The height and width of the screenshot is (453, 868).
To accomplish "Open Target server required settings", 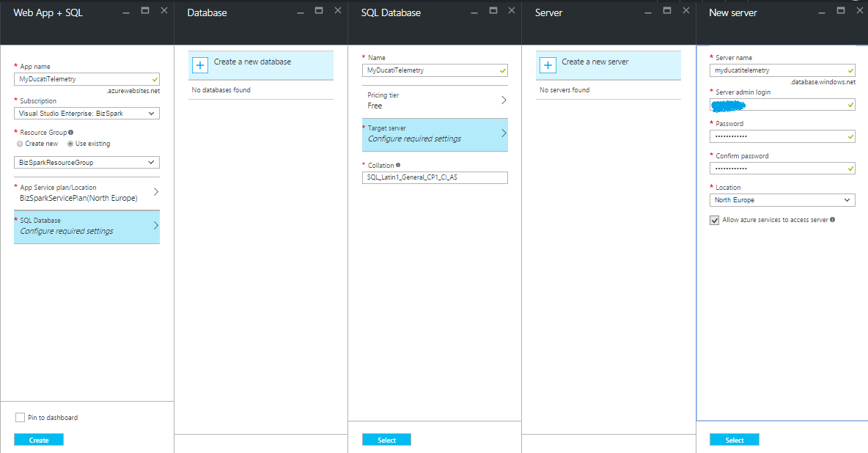I will pyautogui.click(x=435, y=133).
